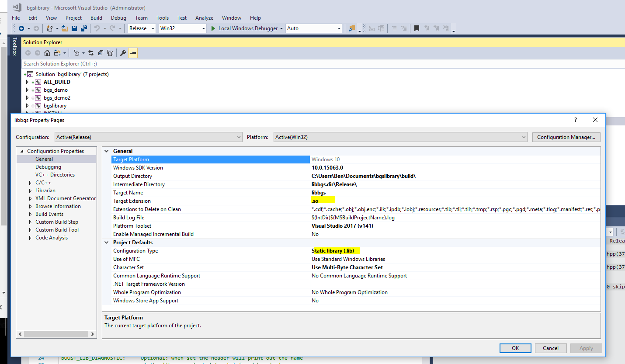Image resolution: width=625 pixels, height=364 pixels.
Task: Collapse the Project Defaults property section
Action: [107, 243]
